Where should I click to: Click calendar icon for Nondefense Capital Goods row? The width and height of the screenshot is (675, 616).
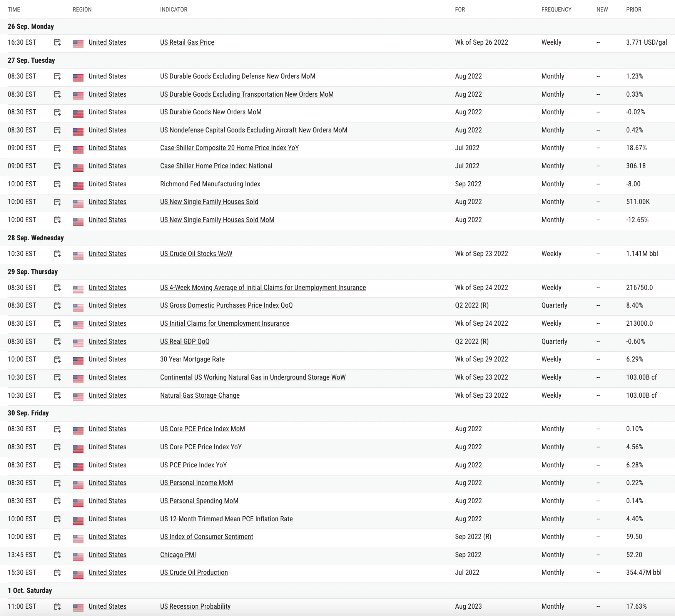click(x=57, y=130)
